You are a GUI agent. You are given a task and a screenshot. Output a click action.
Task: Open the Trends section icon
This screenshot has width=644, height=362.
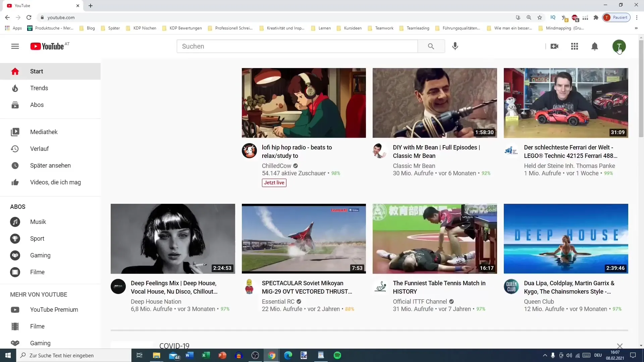(15, 88)
